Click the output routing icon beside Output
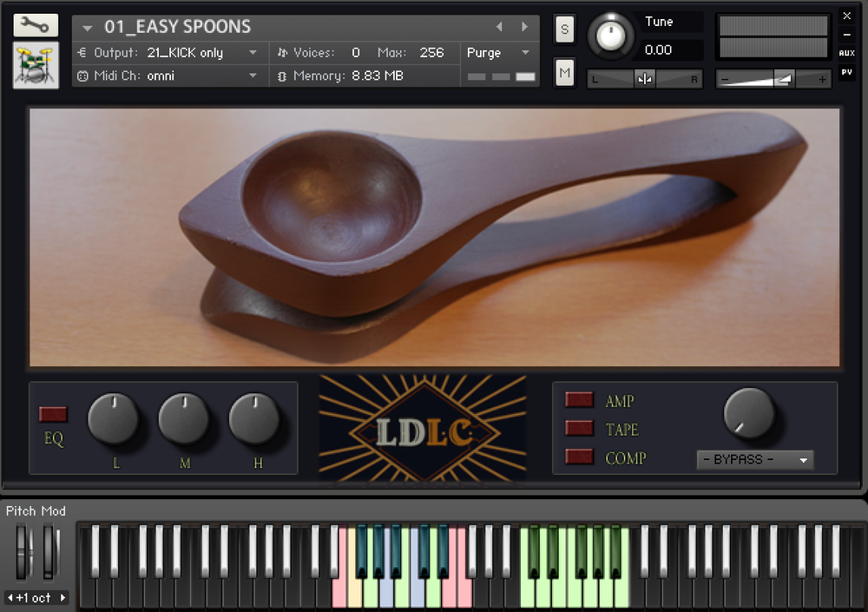 point(81,52)
